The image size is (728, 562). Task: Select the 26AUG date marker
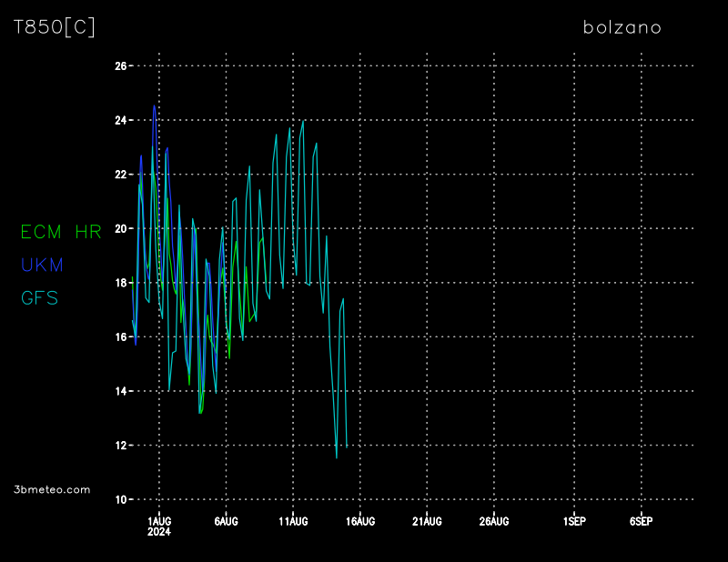(x=494, y=521)
